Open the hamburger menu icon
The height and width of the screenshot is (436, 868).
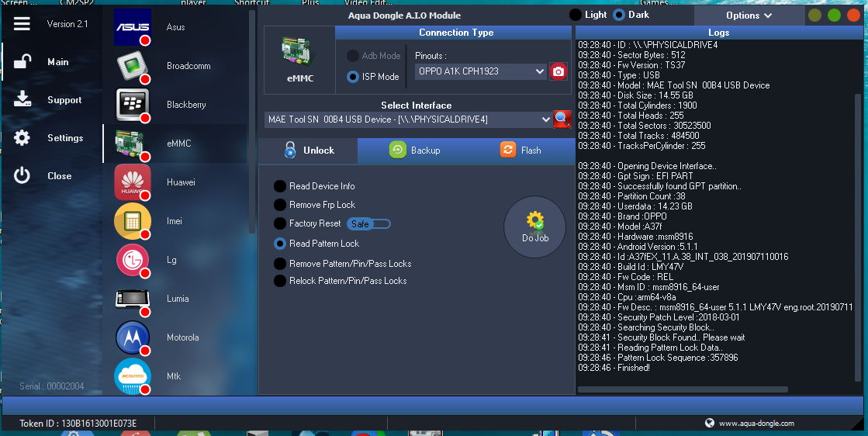[22, 24]
